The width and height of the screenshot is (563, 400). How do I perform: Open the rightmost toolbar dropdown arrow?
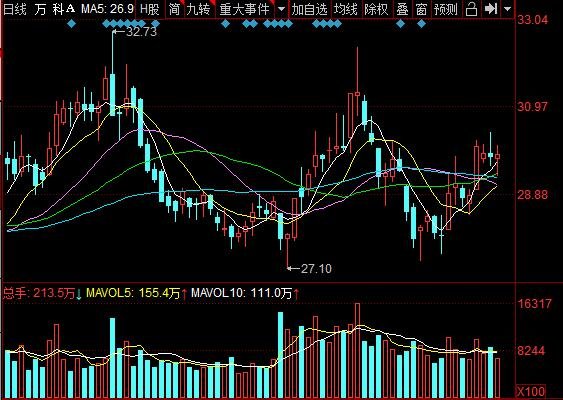[x=507, y=9]
